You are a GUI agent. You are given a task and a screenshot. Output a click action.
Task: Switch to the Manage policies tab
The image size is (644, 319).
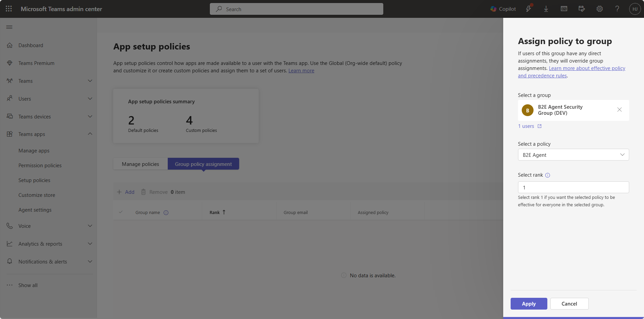pos(140,164)
